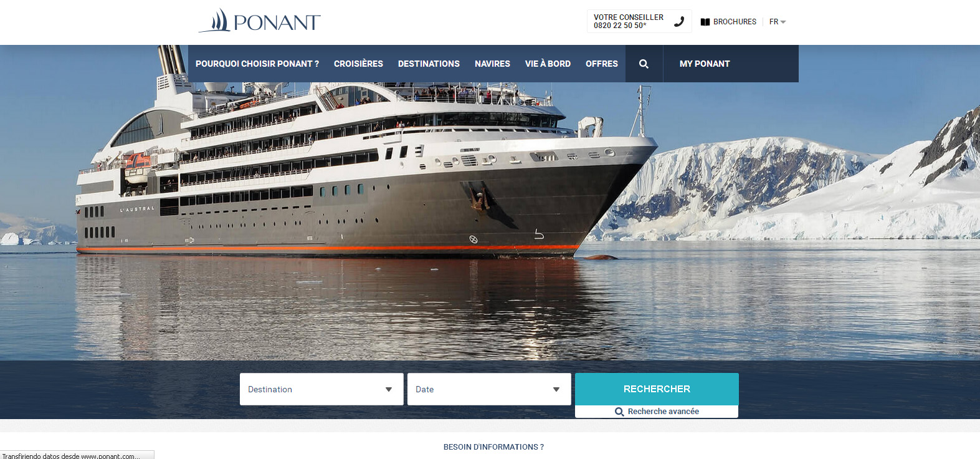Click the brochures book icon
Image resolution: width=980 pixels, height=459 pixels.
click(x=705, y=22)
